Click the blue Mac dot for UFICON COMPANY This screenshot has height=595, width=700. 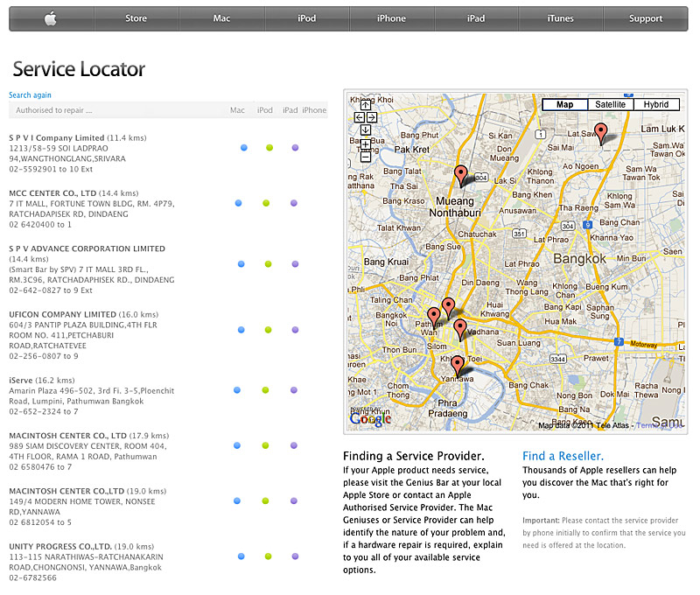(241, 330)
